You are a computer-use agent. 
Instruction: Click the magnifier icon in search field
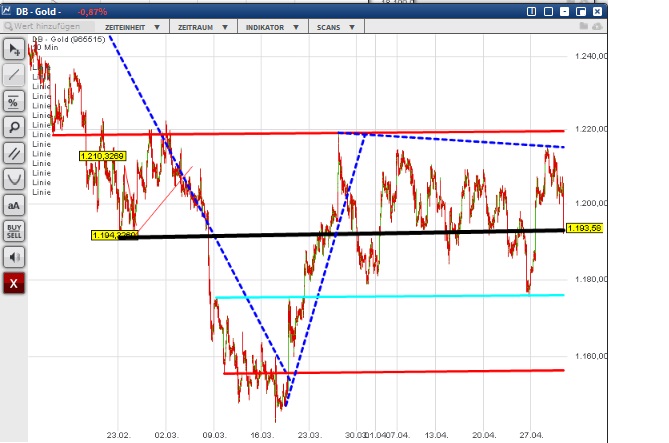point(9,26)
